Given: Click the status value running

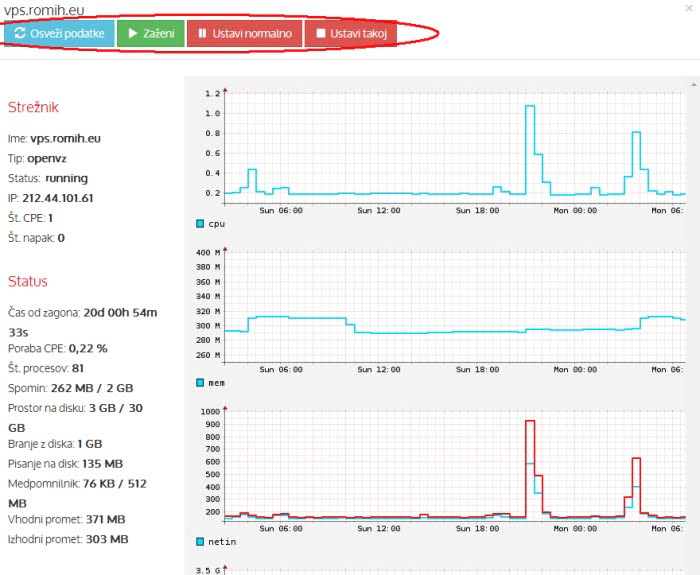Looking at the screenshot, I should coord(67,179).
